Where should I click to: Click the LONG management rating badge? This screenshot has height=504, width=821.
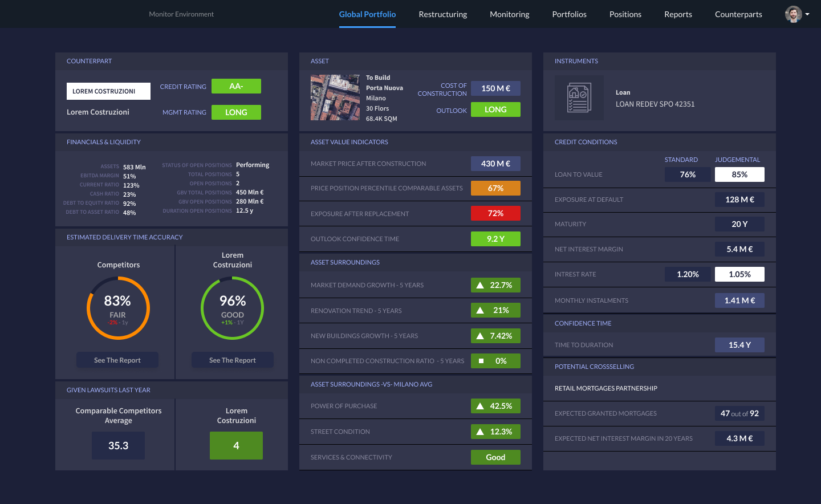tap(236, 112)
